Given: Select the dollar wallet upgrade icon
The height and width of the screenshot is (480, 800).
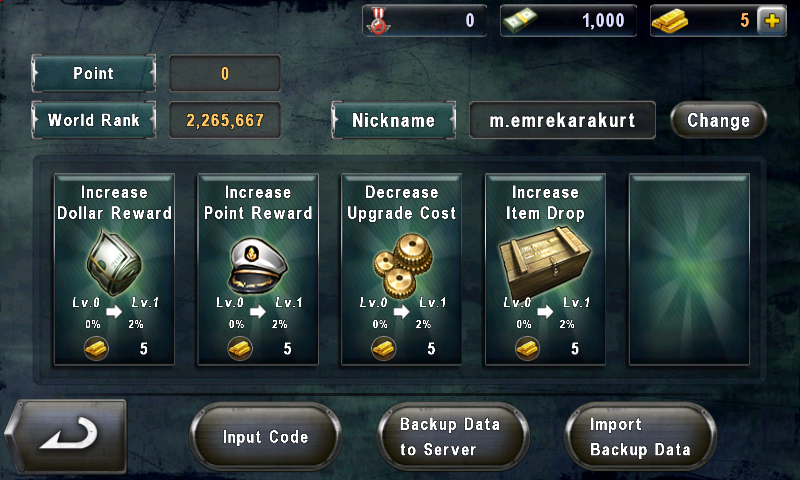Looking at the screenshot, I should pyautogui.click(x=114, y=263).
